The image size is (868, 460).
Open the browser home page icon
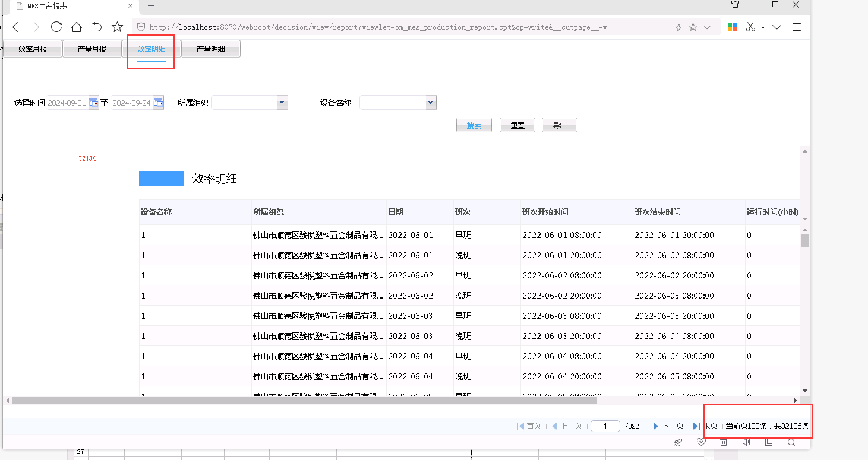77,27
